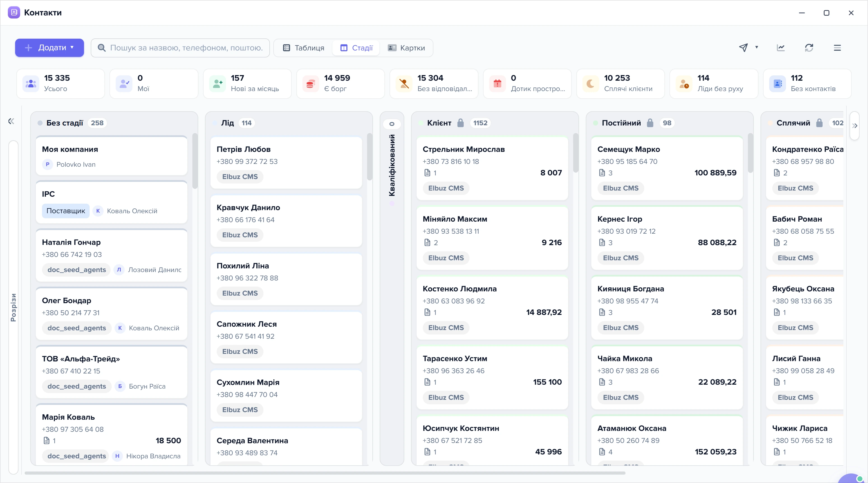Open the Додати dropdown button
The width and height of the screenshot is (868, 483).
tap(50, 48)
